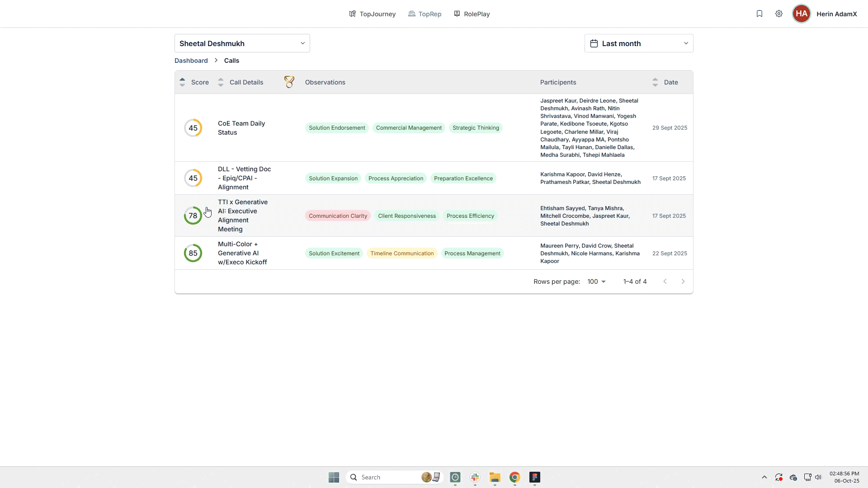The width and height of the screenshot is (868, 488).
Task: Open settings gear icon
Action: point(779,14)
